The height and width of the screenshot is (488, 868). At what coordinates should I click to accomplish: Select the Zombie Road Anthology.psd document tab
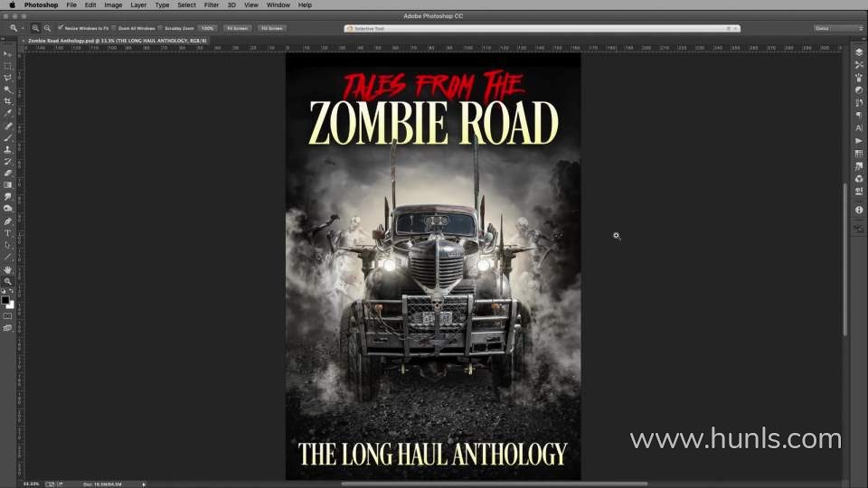pyautogui.click(x=118, y=41)
